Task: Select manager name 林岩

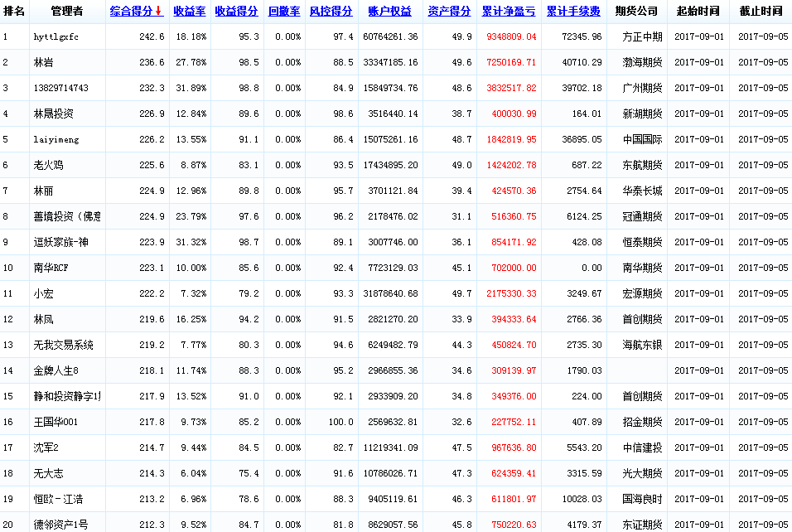Action: (x=43, y=63)
